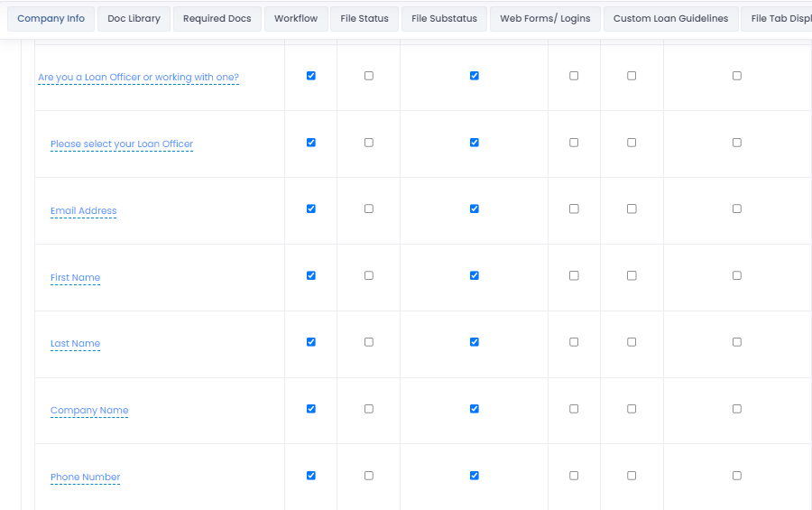
Task: Check fifth checkbox in First Name row
Action: point(632,275)
